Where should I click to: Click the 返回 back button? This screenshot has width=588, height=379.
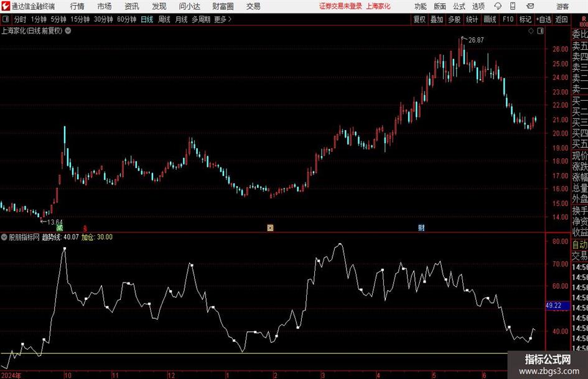click(561, 19)
